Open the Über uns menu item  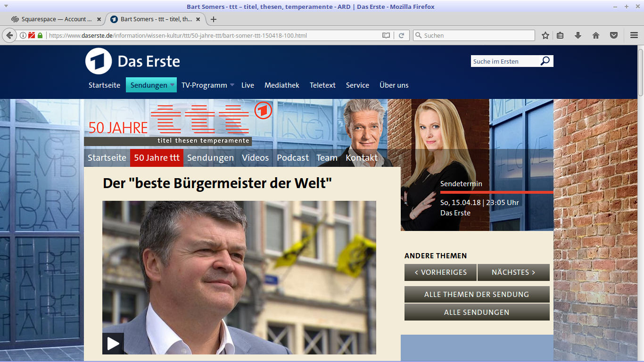click(x=394, y=85)
